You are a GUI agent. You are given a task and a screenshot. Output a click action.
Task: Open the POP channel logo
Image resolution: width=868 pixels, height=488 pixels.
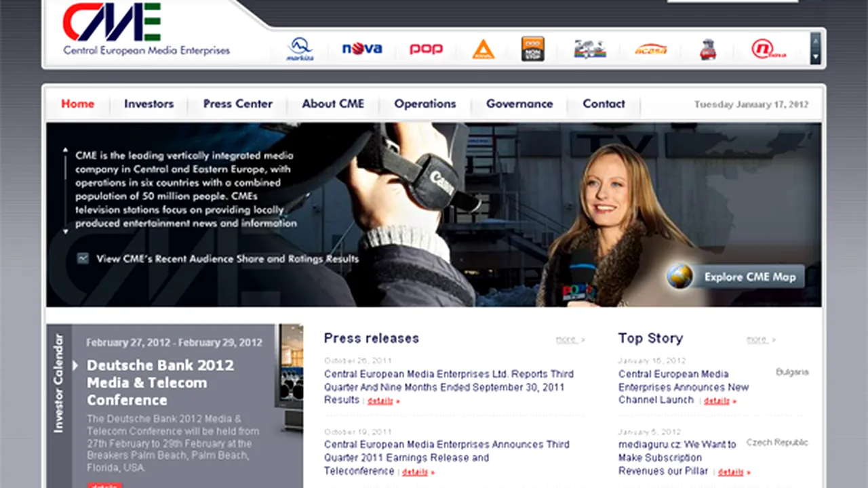[x=426, y=49]
